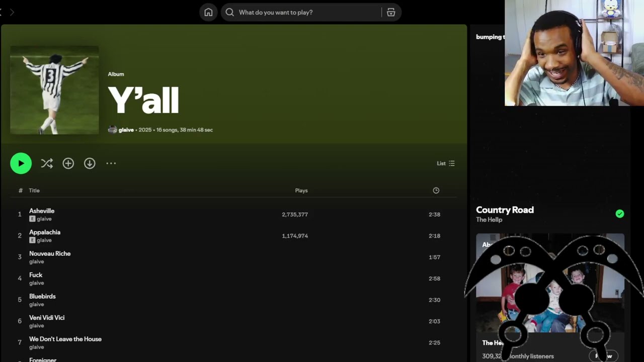This screenshot has width=644, height=362.
Task: Toggle the green saved checkmark for Country Road
Action: pos(620,214)
